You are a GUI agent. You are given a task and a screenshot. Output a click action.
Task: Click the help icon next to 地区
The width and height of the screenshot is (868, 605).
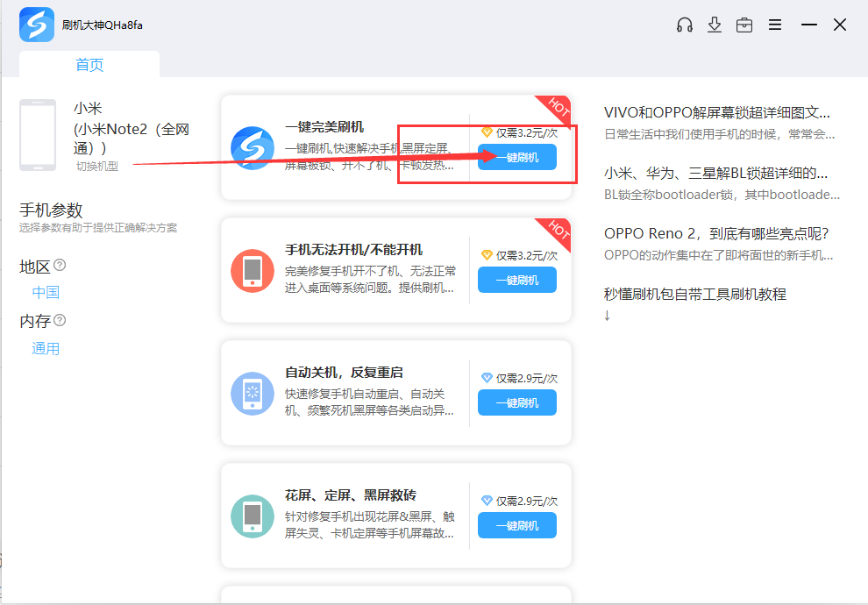coord(60,265)
